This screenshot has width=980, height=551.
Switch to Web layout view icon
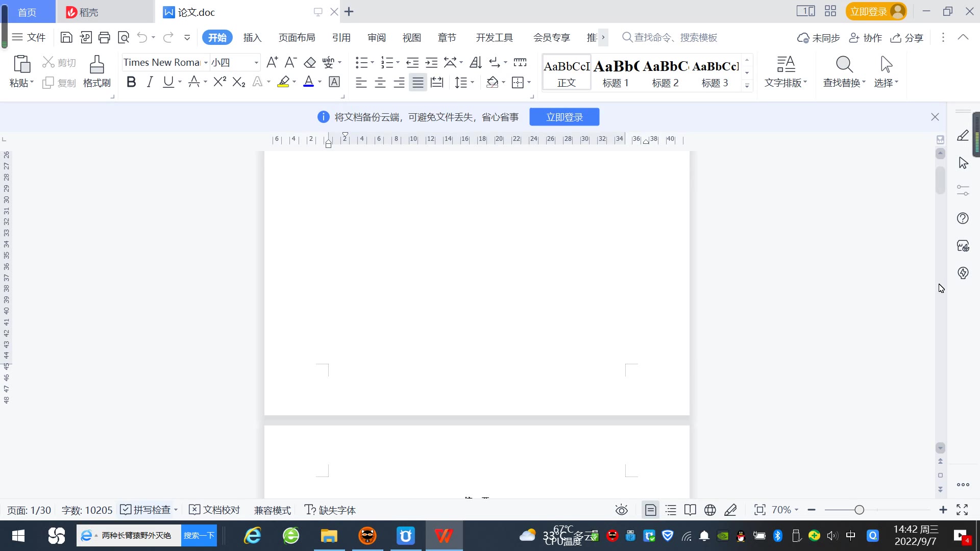[x=710, y=510]
